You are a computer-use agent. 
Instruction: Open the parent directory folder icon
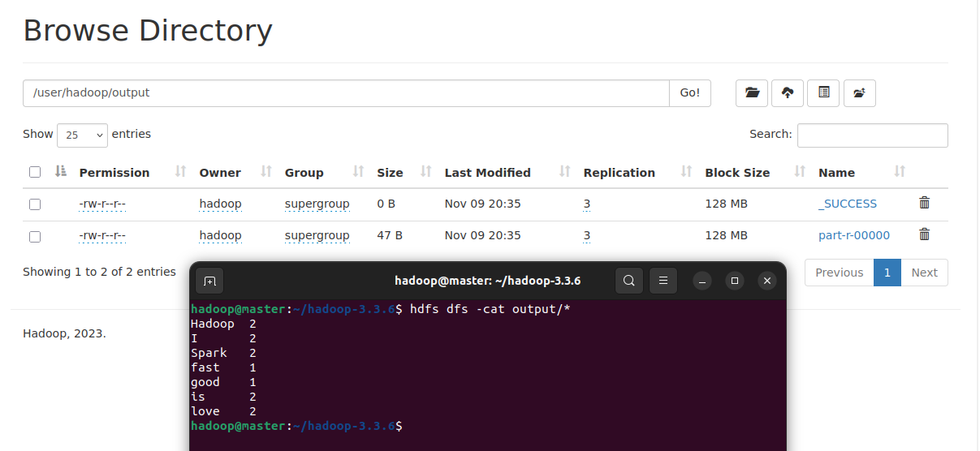(752, 93)
